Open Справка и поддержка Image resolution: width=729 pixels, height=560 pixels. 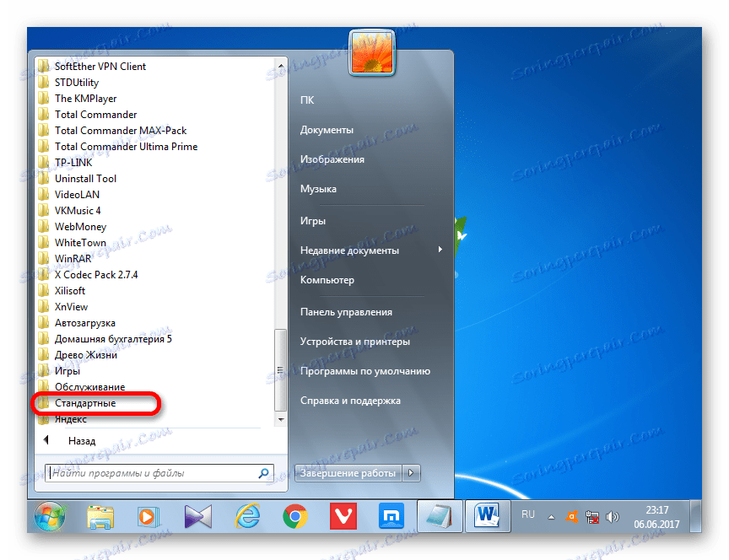[350, 401]
